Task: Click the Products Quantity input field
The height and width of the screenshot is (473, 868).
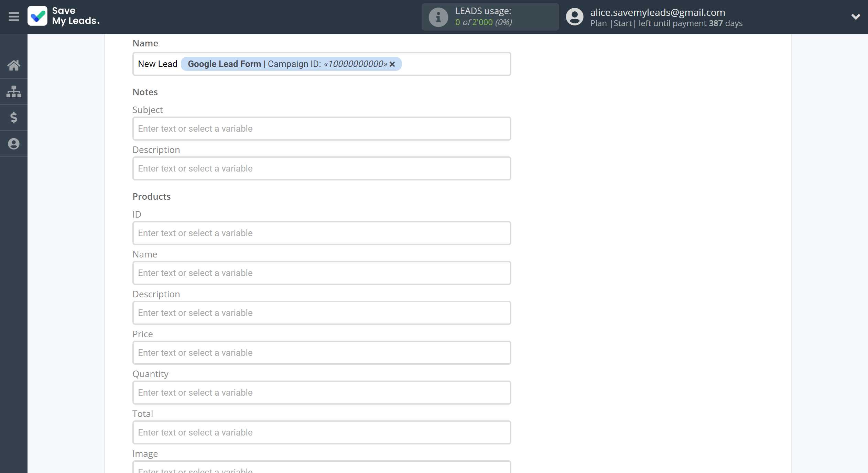Action: [x=322, y=393]
